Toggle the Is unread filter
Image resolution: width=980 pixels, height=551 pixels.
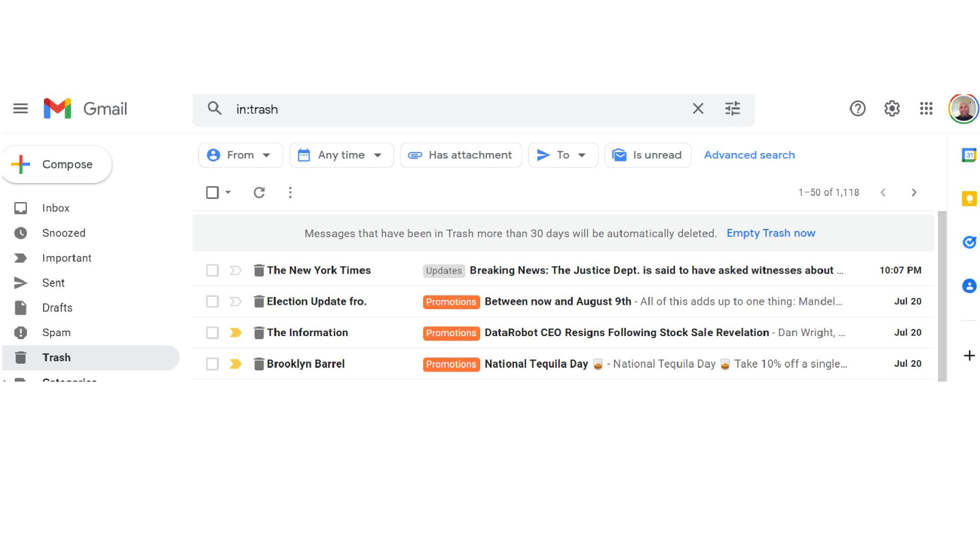[648, 156]
